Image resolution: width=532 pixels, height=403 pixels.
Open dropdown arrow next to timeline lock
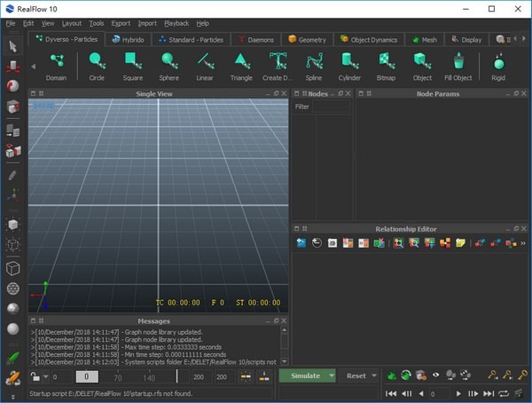(45, 377)
